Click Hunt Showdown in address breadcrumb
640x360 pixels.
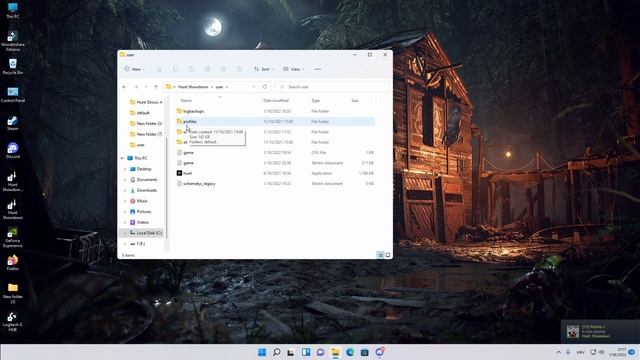193,87
